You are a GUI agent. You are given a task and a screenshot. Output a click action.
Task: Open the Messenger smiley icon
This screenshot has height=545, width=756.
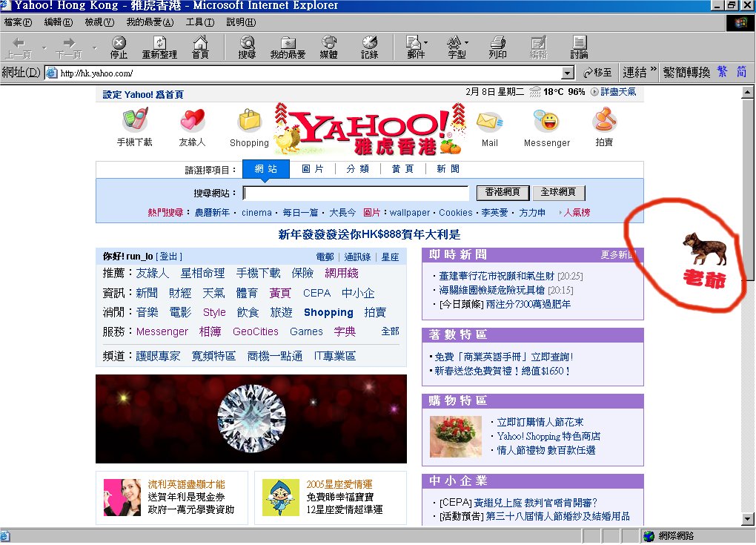(x=547, y=120)
